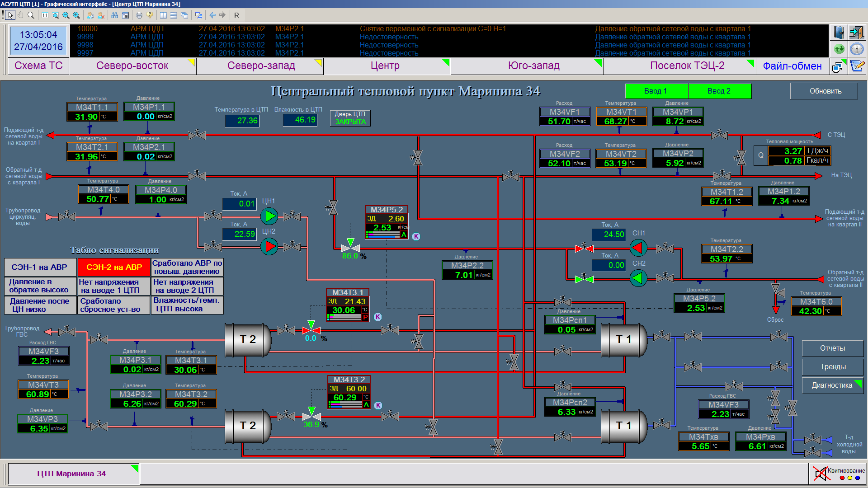Click the clock icon in header
868x488 pixels.
856,49
